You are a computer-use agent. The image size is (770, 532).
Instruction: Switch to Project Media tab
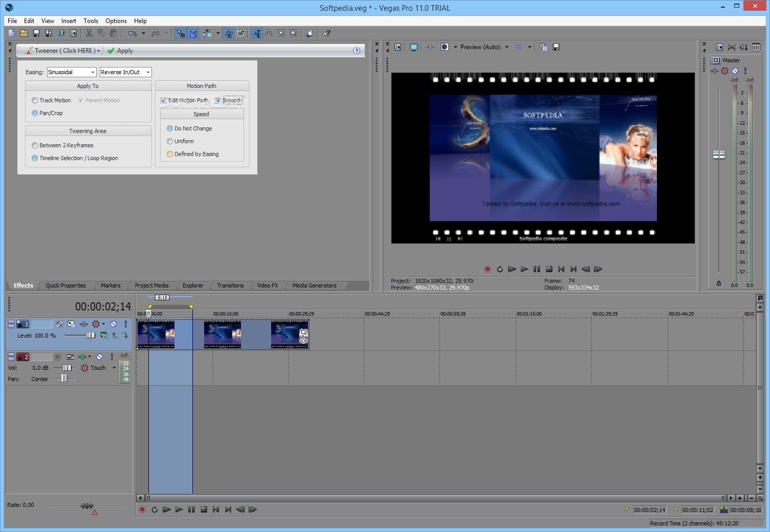(x=151, y=285)
